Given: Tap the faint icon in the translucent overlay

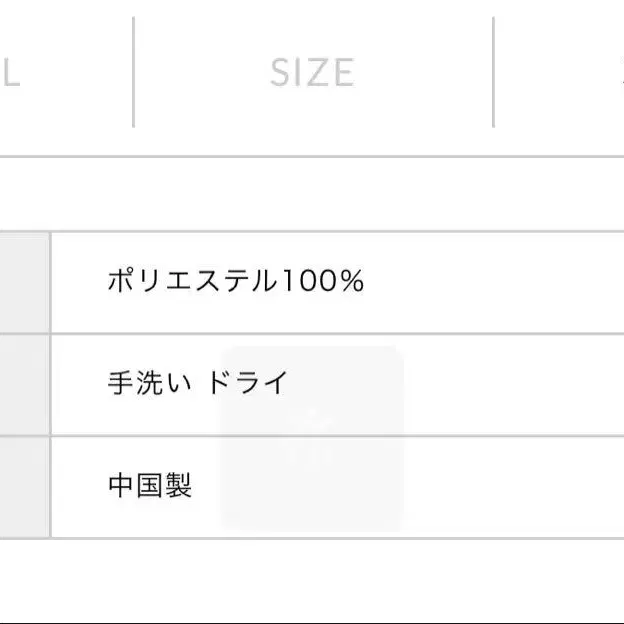Looking at the screenshot, I should 311,432.
